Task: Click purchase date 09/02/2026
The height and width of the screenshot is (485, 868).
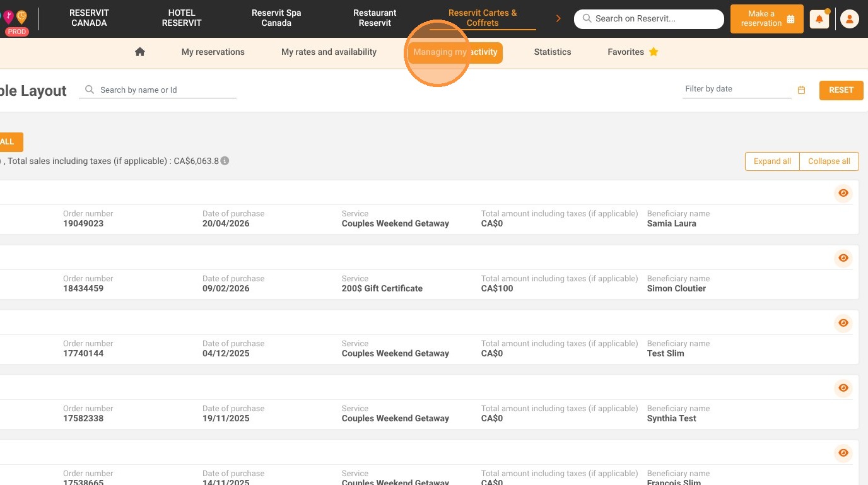Action: click(226, 288)
